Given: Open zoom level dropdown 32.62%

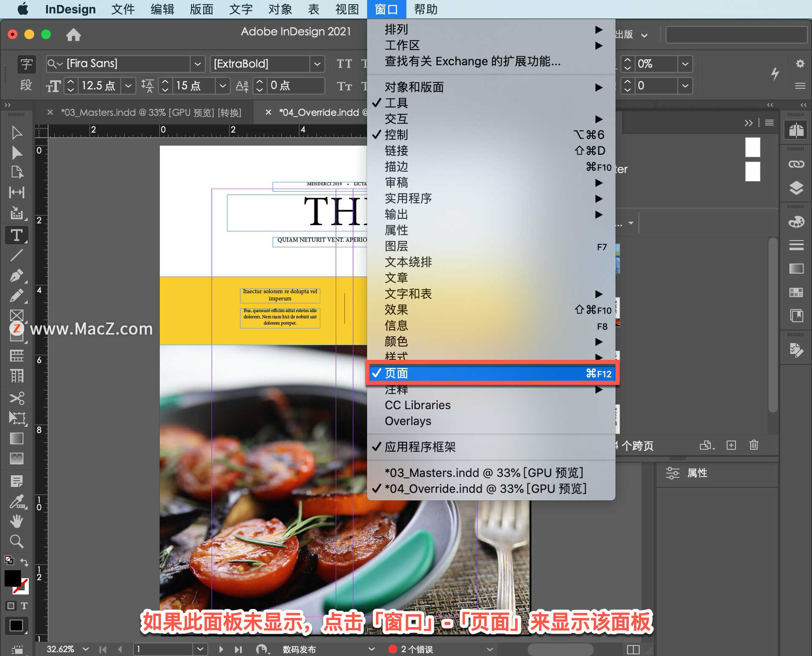Looking at the screenshot, I should point(86,649).
